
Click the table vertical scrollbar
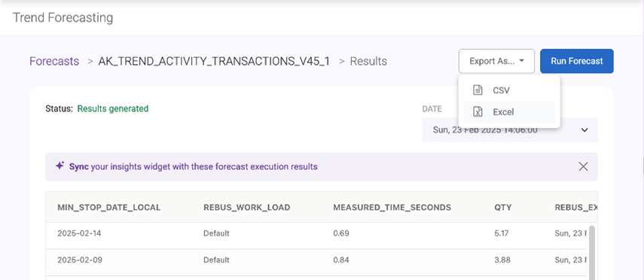pyautogui.click(x=592, y=252)
